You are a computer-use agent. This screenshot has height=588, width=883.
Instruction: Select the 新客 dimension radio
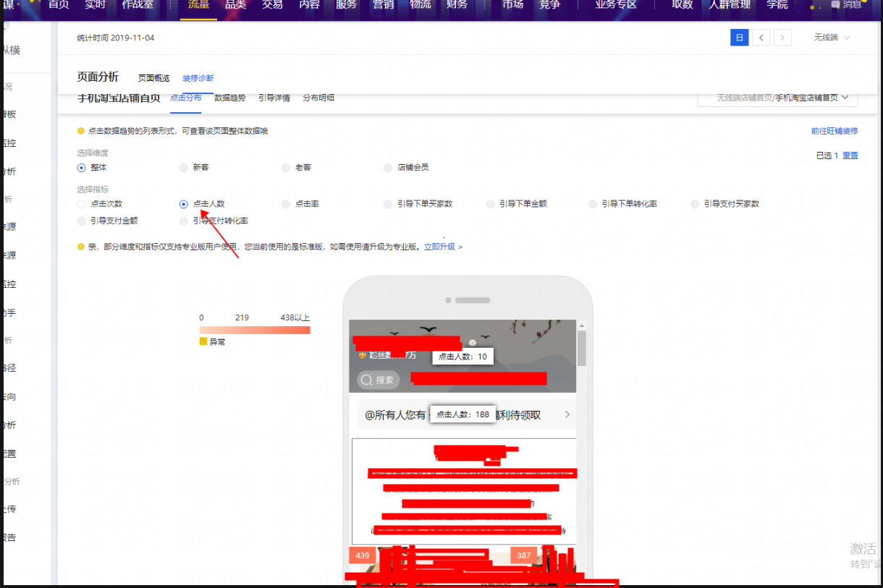[x=184, y=167]
